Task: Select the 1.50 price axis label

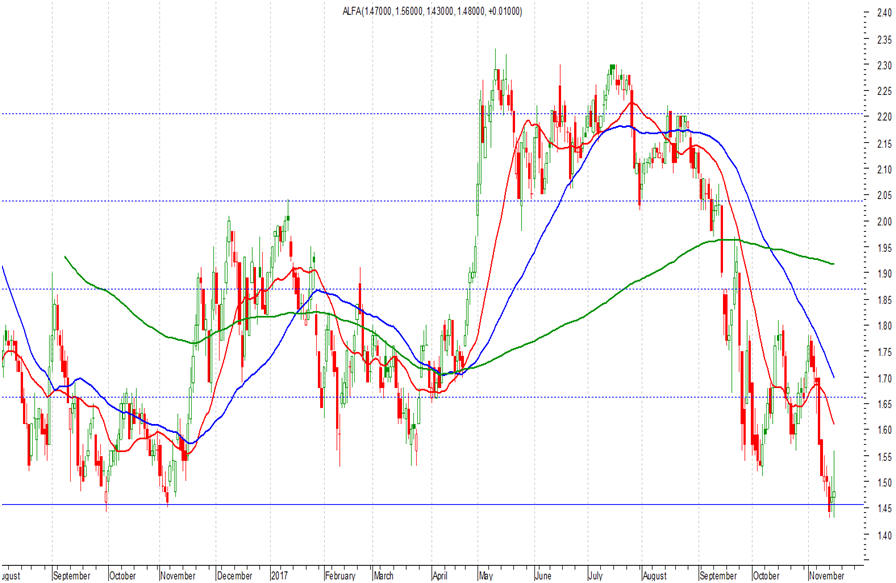Action: point(883,482)
